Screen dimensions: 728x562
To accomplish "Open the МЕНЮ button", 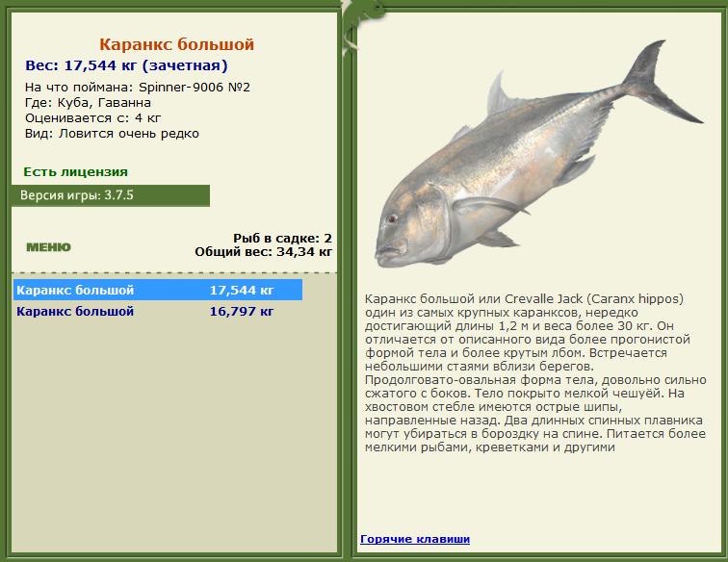I will [x=49, y=247].
